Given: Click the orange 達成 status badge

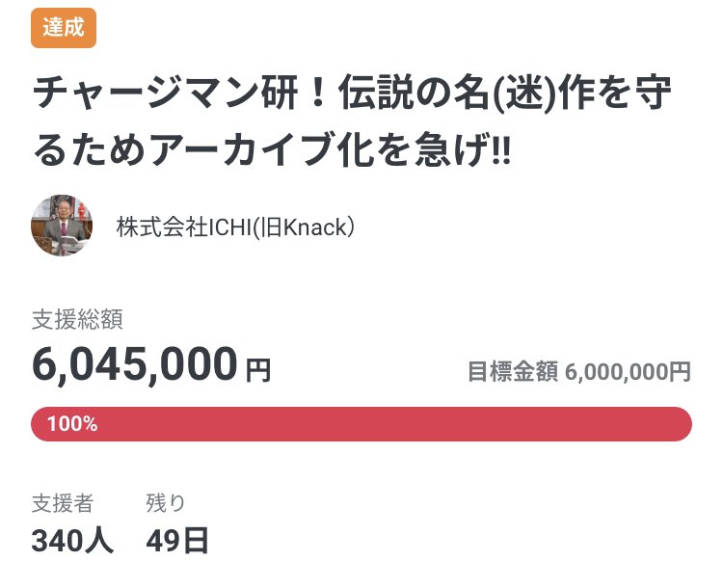Looking at the screenshot, I should 64,29.
